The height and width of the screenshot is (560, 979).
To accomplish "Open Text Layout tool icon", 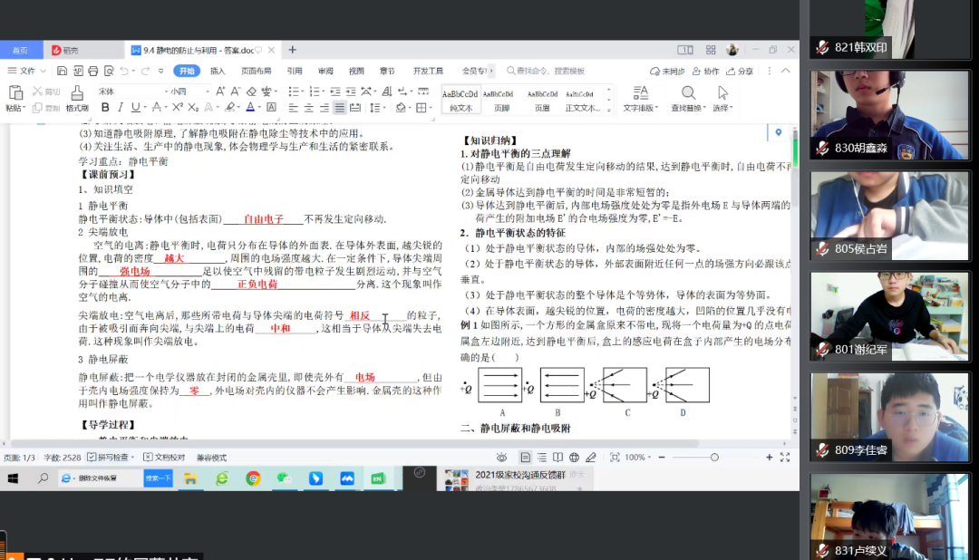I will click(x=641, y=93).
